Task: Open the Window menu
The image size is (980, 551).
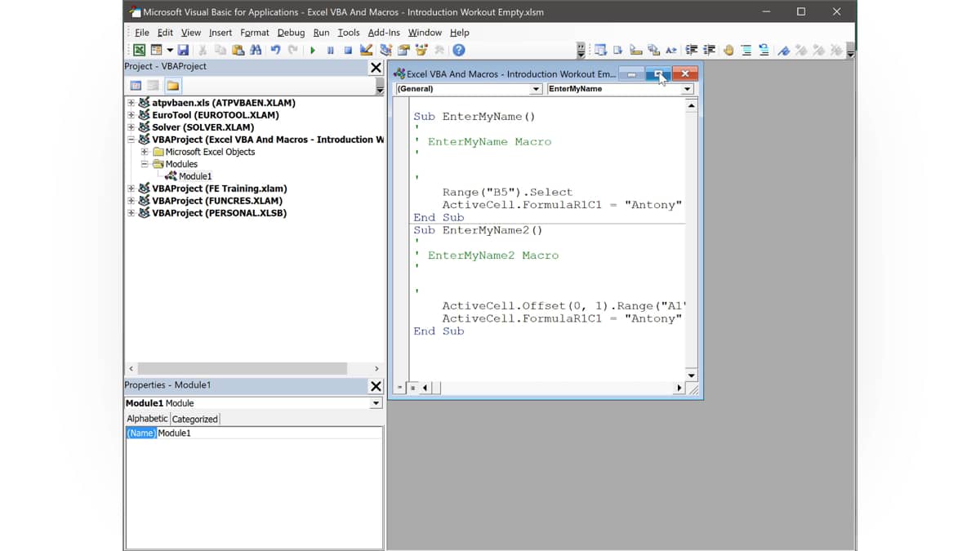Action: click(x=425, y=33)
